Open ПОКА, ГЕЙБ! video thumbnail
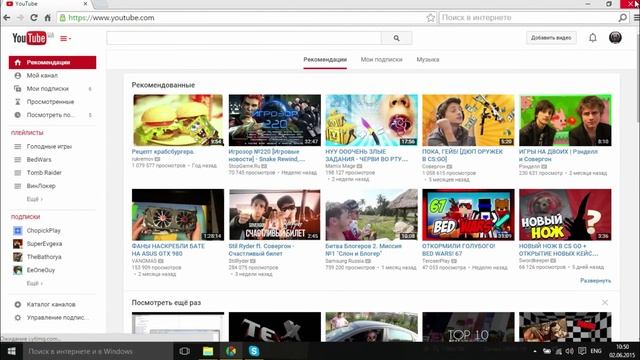Screen dimensions: 640x360 468,120
